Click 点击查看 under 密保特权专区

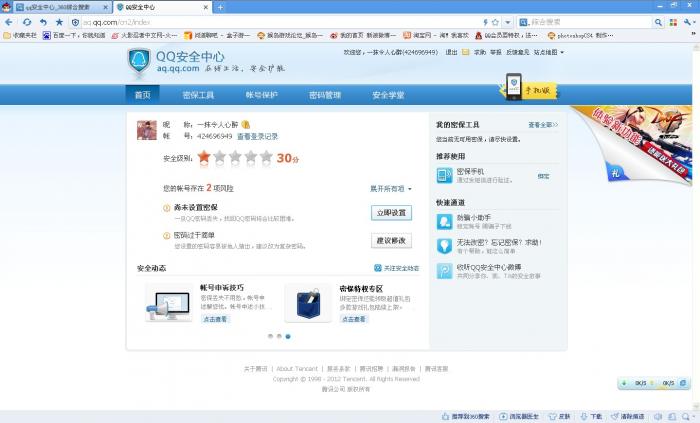click(354, 319)
